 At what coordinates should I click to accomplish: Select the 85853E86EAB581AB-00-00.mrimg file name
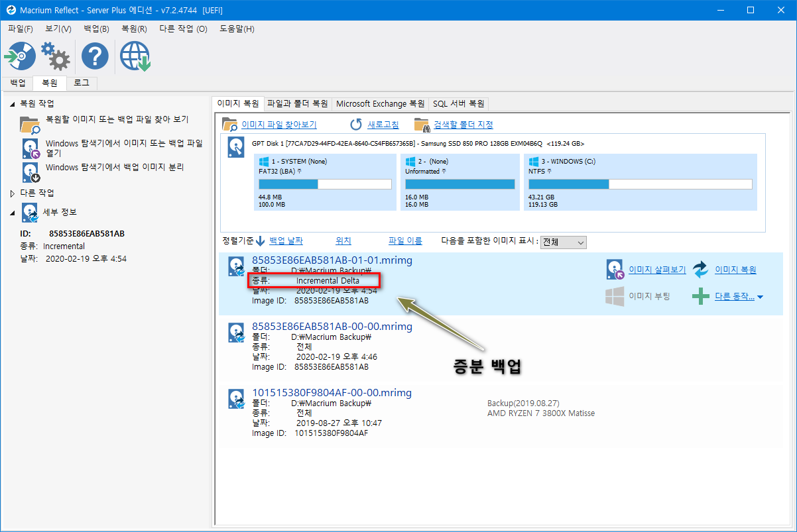(x=332, y=327)
